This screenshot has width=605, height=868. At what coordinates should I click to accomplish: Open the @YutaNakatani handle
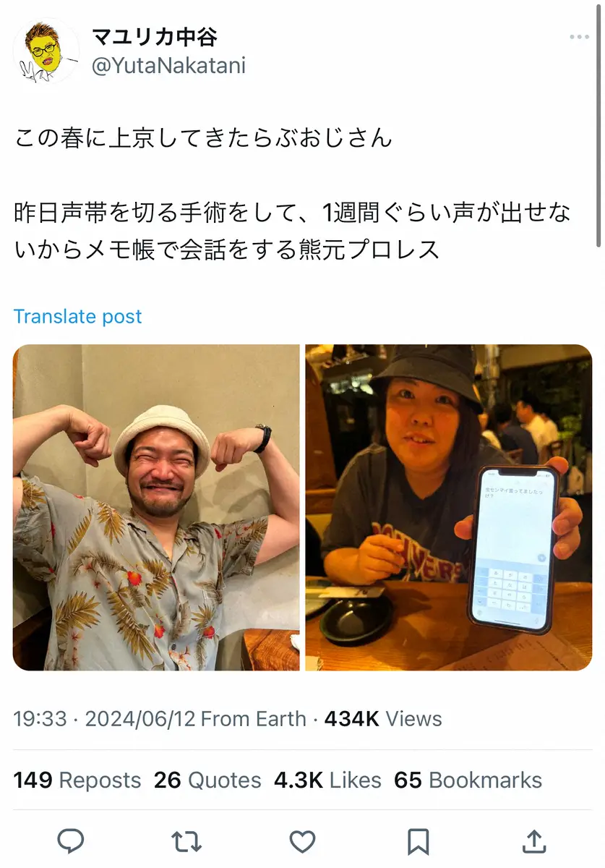168,66
